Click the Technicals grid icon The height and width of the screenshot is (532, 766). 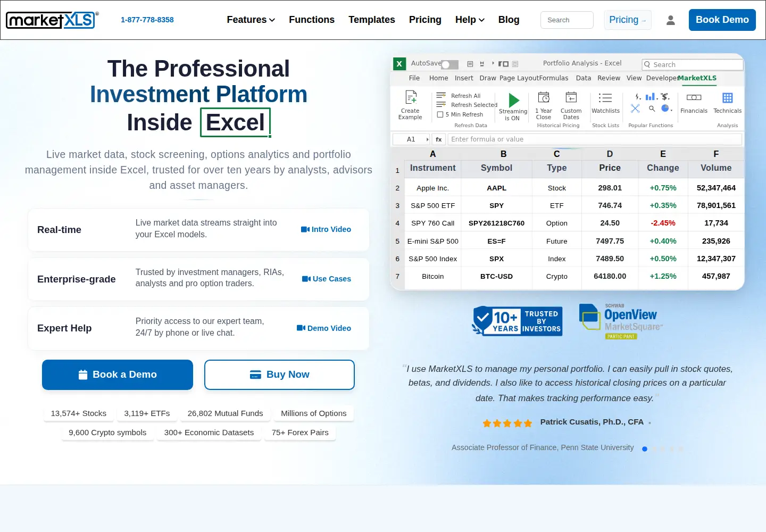pyautogui.click(x=727, y=97)
